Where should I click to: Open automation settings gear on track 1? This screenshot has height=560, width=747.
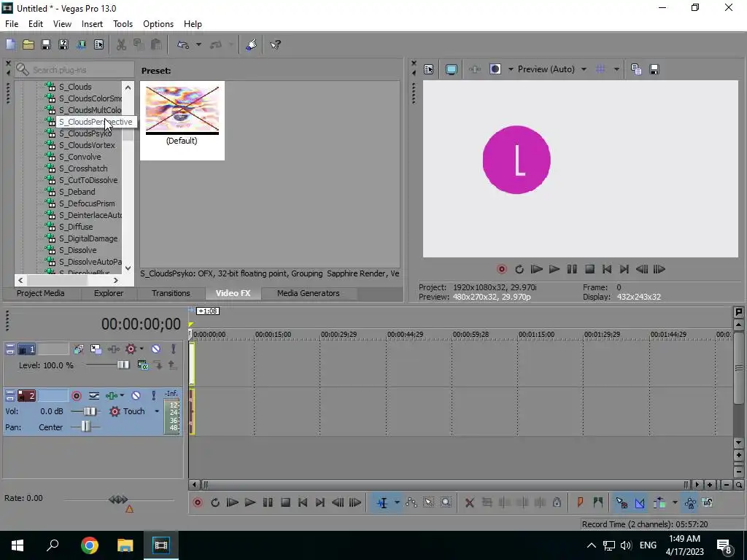pyautogui.click(x=131, y=349)
